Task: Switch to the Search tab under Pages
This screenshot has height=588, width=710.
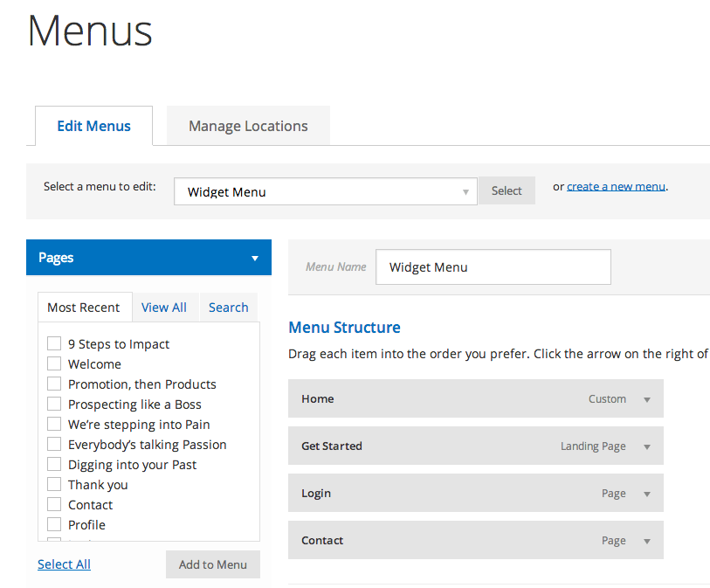Action: point(228,307)
